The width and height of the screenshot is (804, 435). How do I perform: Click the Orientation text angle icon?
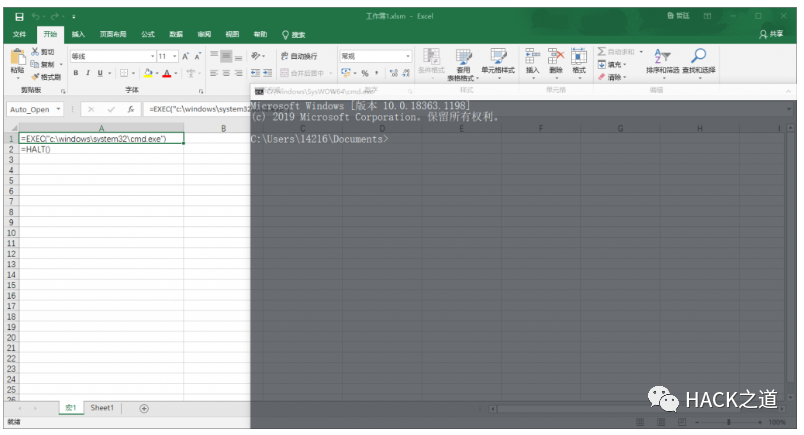pyautogui.click(x=255, y=55)
